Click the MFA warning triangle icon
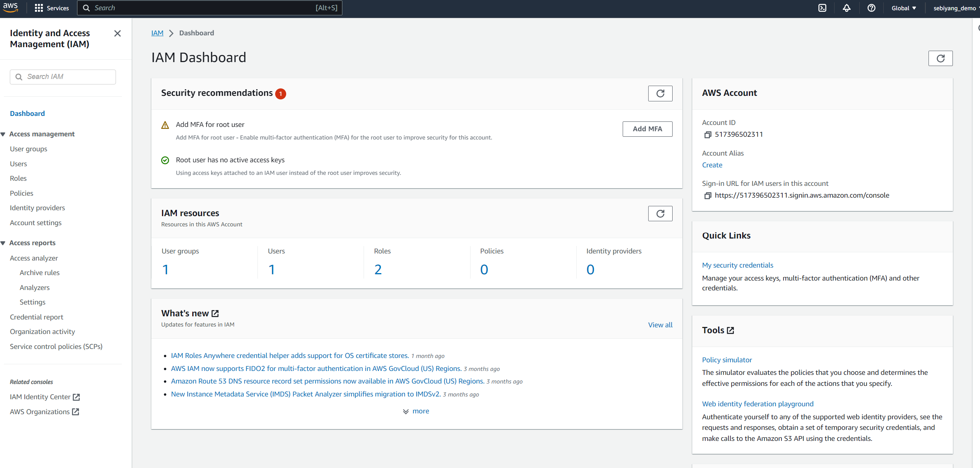 (x=165, y=125)
